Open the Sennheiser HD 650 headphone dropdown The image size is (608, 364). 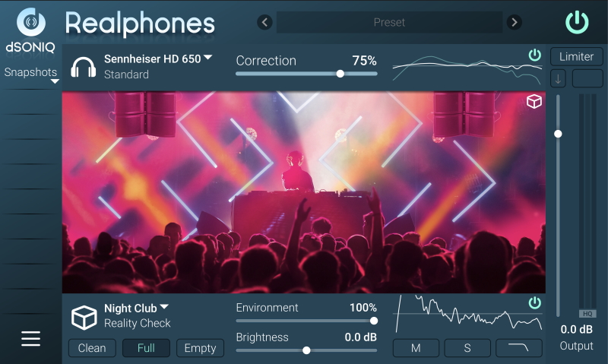point(158,59)
